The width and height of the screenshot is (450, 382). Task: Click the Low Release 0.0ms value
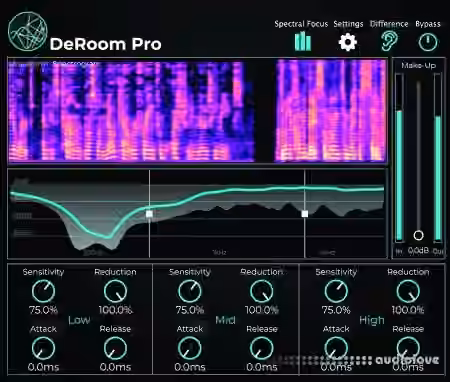click(x=115, y=367)
